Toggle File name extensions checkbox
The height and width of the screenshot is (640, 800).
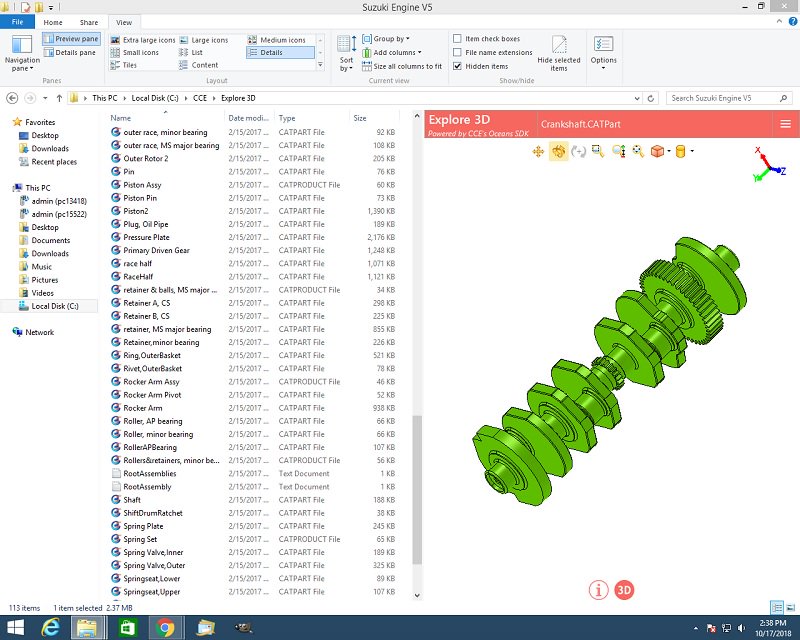pyautogui.click(x=457, y=53)
